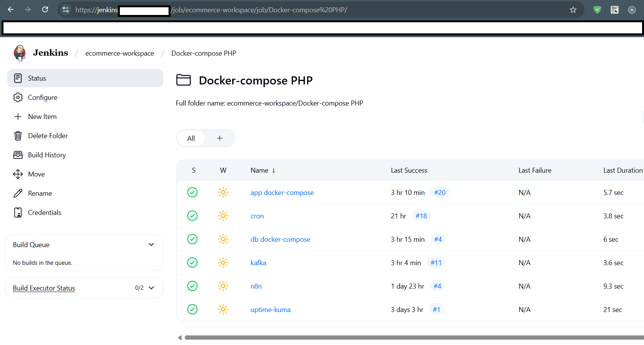
Task: Open Configure gear in sidebar
Action: coord(18,97)
